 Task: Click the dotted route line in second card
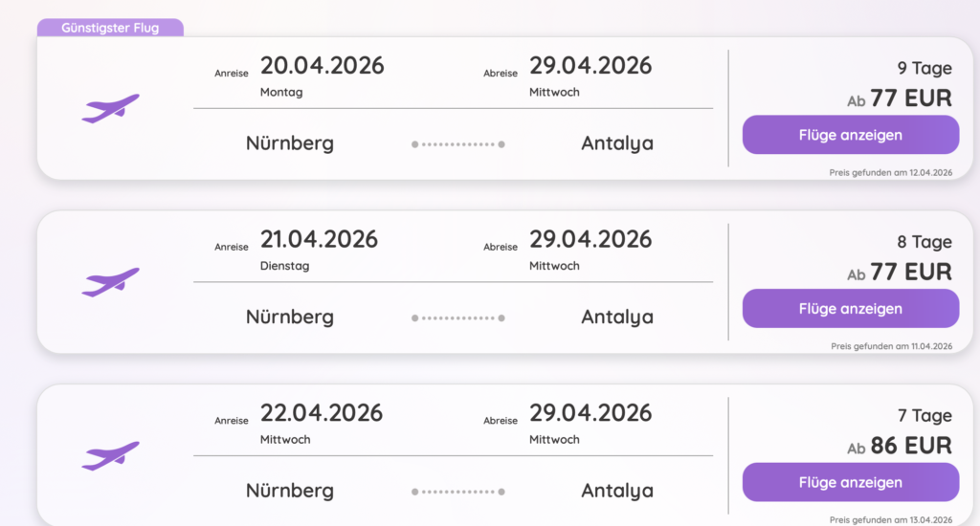click(x=457, y=318)
